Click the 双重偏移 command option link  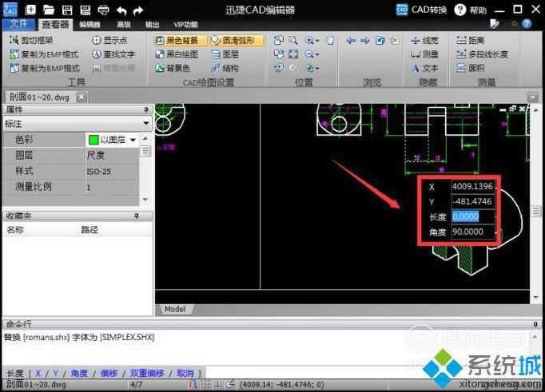point(147,374)
